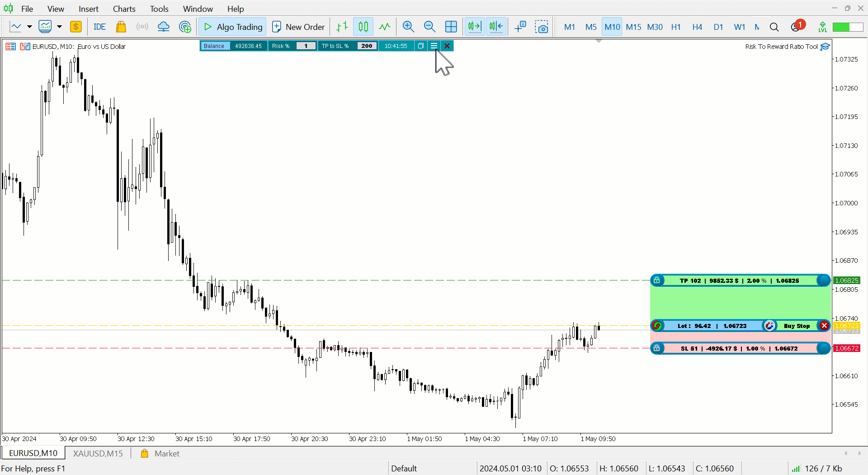Take a chart screenshot with camera icon
Image resolution: width=868 pixels, height=475 pixels.
click(542, 27)
